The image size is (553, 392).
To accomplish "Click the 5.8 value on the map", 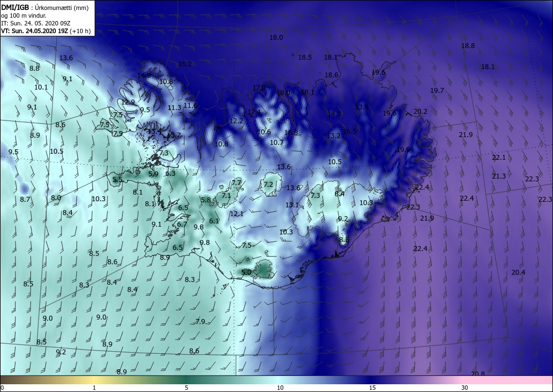I will click(206, 200).
